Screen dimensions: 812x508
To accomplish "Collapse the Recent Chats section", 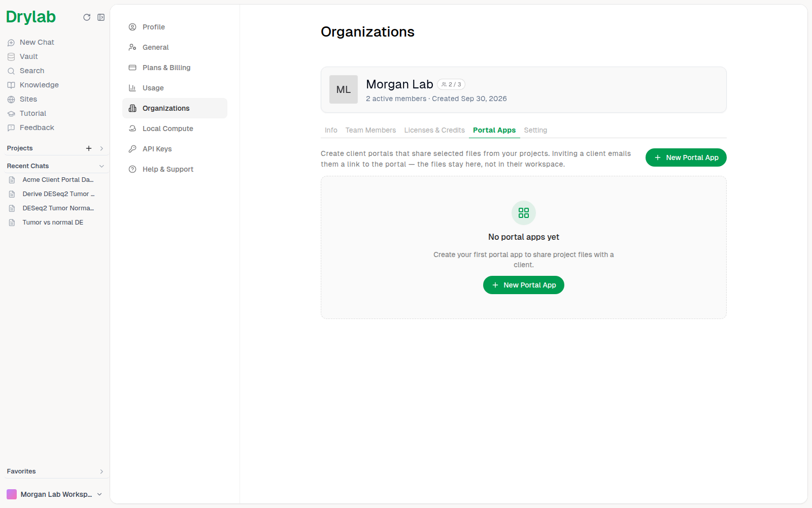I will (101, 166).
